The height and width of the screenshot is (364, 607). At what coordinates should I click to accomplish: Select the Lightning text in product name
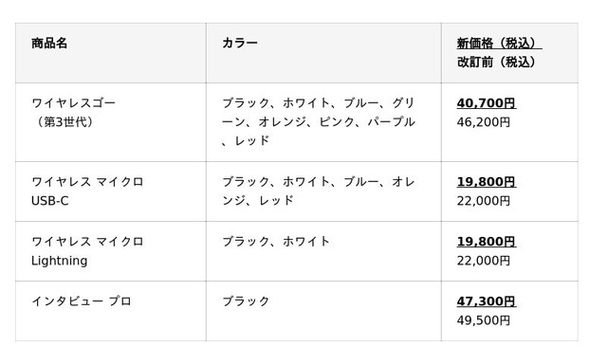coord(59,261)
